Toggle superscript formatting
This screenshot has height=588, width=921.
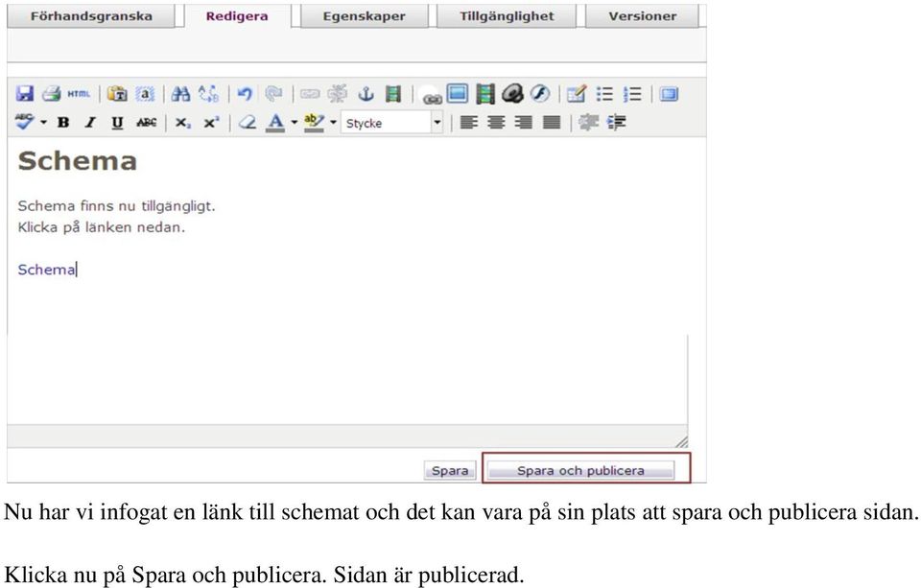tap(211, 123)
